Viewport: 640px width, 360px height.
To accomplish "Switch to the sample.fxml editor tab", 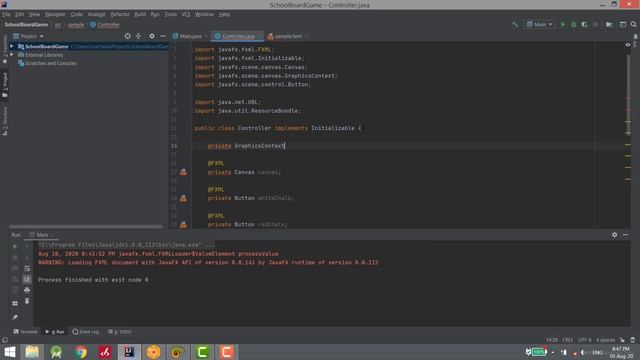I will (x=288, y=36).
